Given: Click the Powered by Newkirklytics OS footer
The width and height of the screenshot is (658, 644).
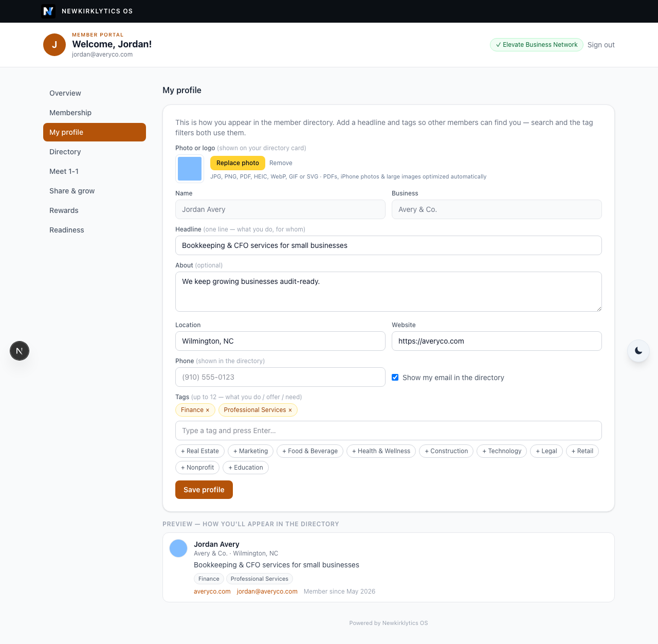Looking at the screenshot, I should pos(389,623).
